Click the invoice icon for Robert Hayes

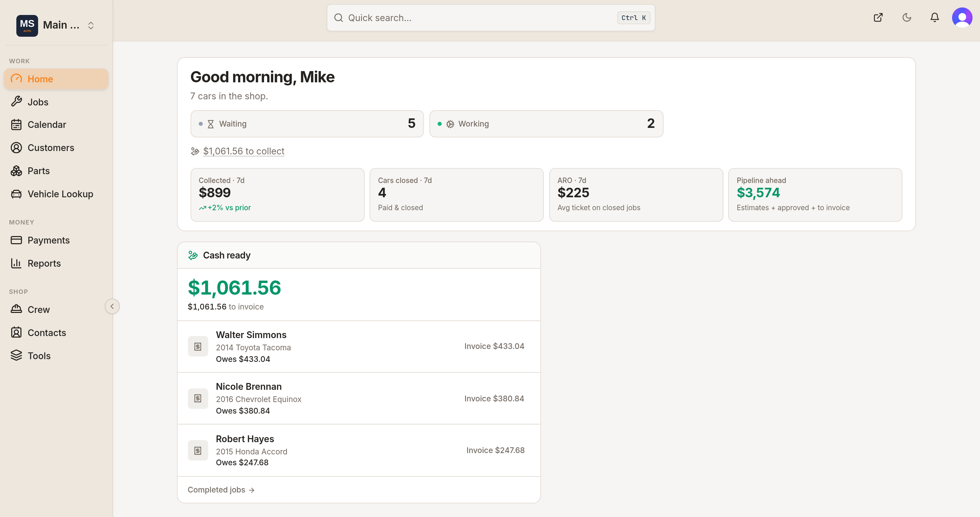198,450
